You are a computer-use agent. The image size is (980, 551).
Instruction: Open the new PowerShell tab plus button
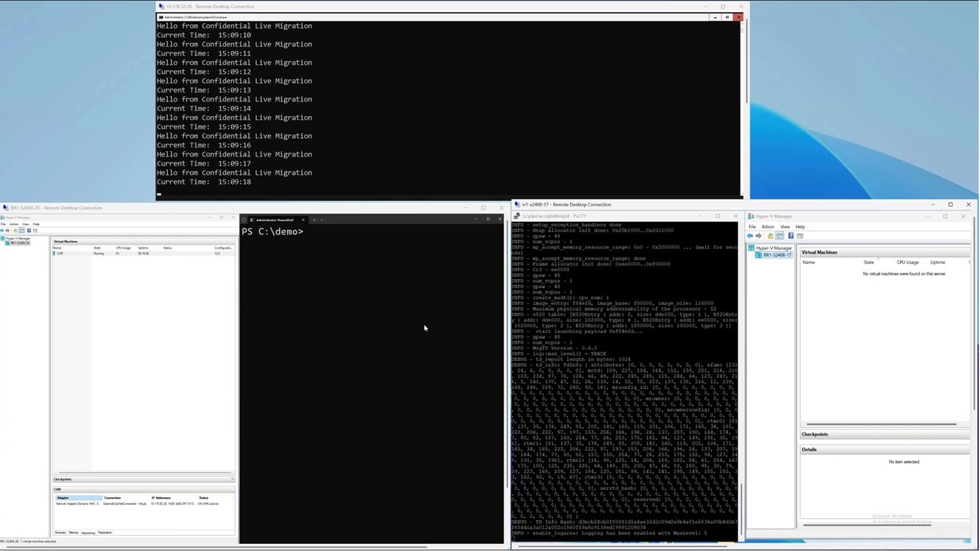[314, 220]
